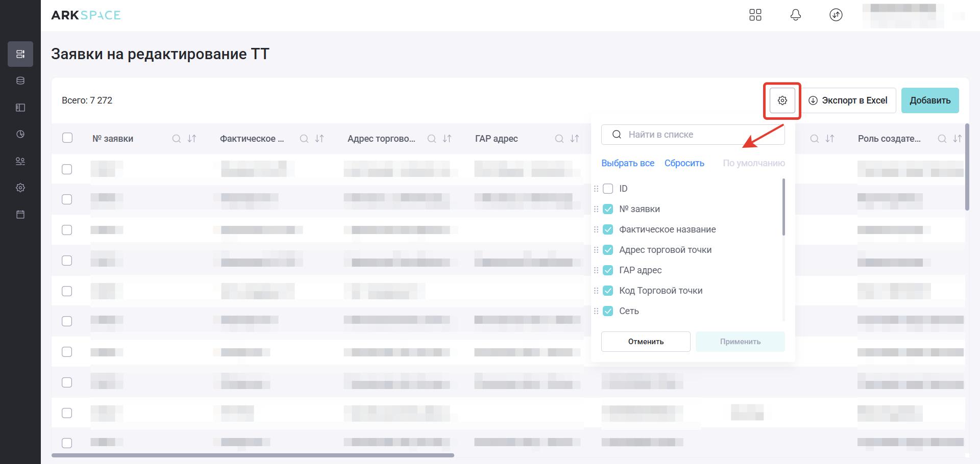The image size is (980, 464).
Task: Click search icon in № заявки column
Action: tap(177, 139)
